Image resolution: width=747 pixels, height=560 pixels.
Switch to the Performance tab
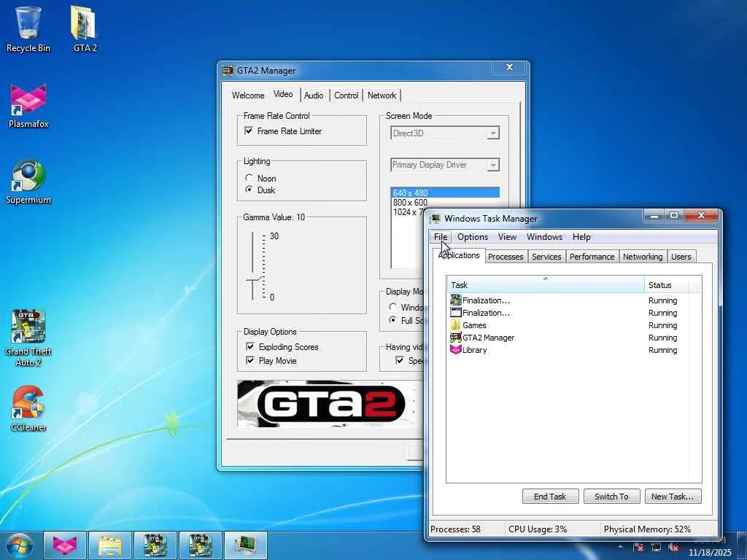(x=592, y=257)
